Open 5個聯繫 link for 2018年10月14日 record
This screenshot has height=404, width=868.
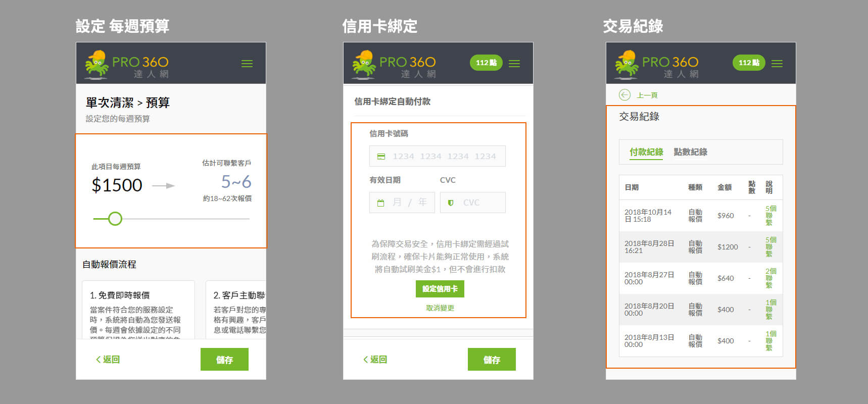click(770, 216)
